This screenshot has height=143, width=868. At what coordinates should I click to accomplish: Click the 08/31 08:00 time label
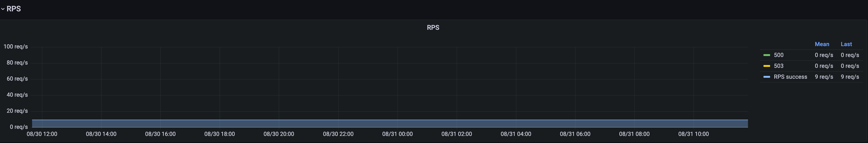(634, 134)
